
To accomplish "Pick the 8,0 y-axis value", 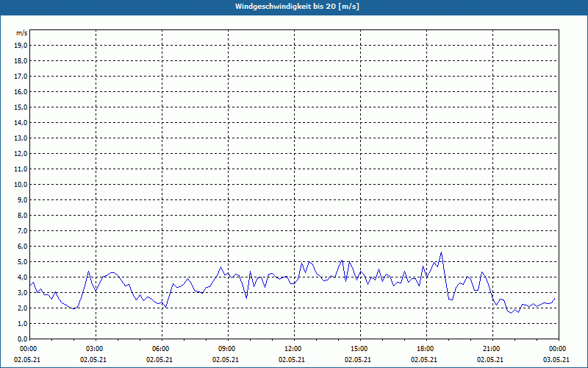I will (x=22, y=216).
